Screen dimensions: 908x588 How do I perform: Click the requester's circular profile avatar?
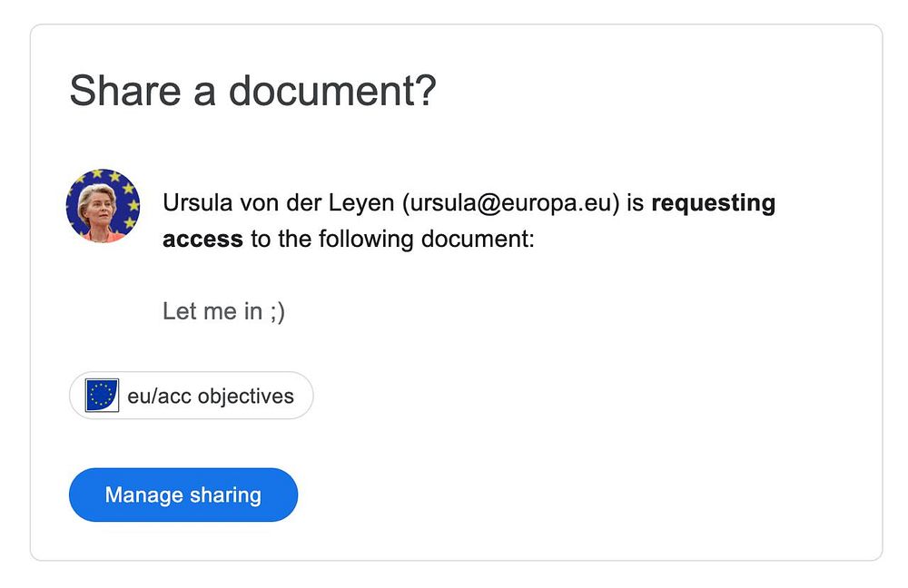tap(103, 205)
